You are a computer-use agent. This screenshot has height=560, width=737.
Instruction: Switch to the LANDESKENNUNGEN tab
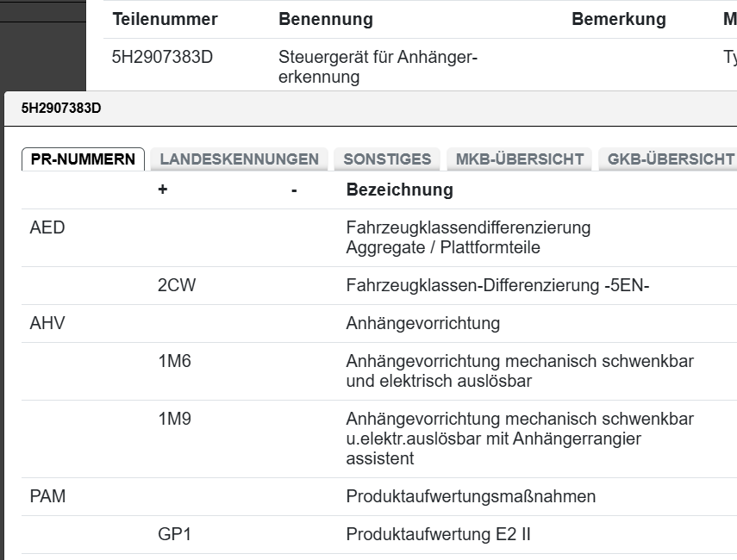click(239, 159)
